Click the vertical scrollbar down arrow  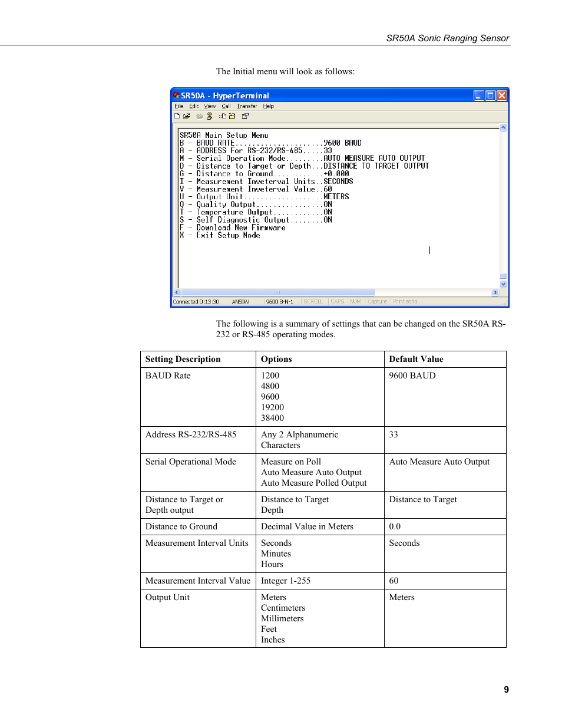[503, 284]
